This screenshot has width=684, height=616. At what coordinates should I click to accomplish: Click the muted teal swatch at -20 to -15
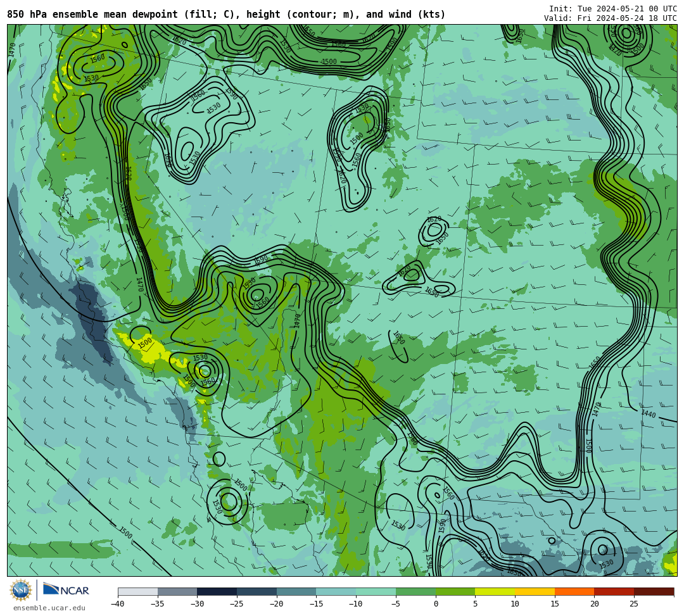(296, 591)
